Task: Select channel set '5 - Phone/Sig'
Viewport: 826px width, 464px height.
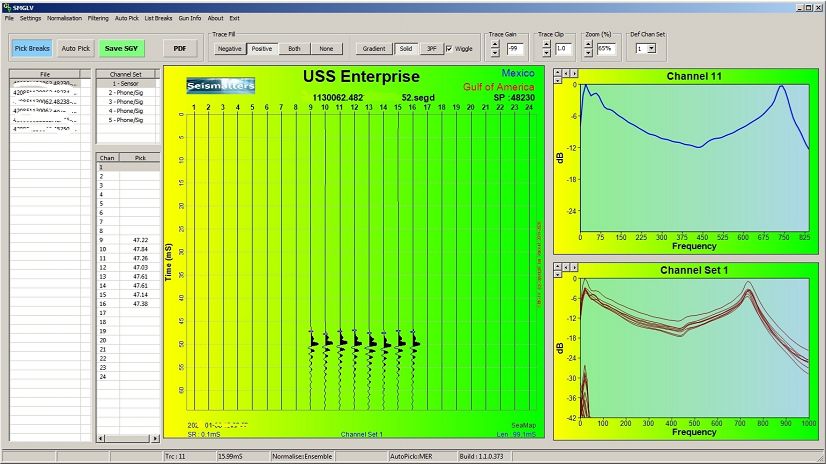Action: click(x=126, y=120)
